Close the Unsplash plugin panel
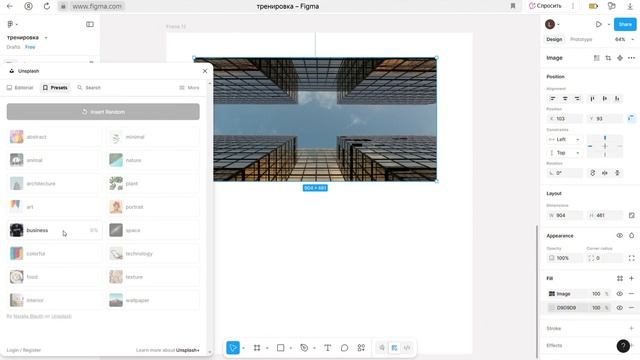640x360 pixels. point(205,71)
